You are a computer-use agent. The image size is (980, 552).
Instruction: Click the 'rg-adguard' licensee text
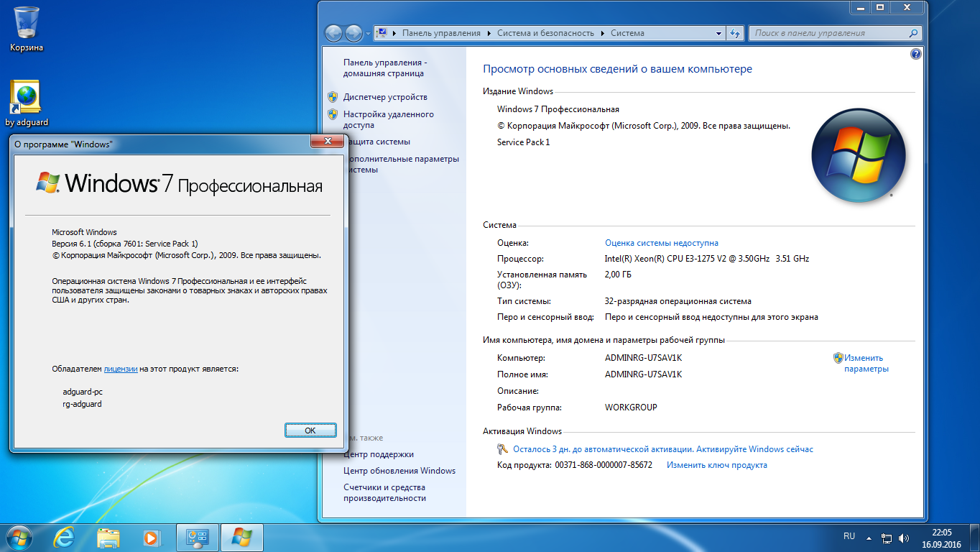point(83,404)
